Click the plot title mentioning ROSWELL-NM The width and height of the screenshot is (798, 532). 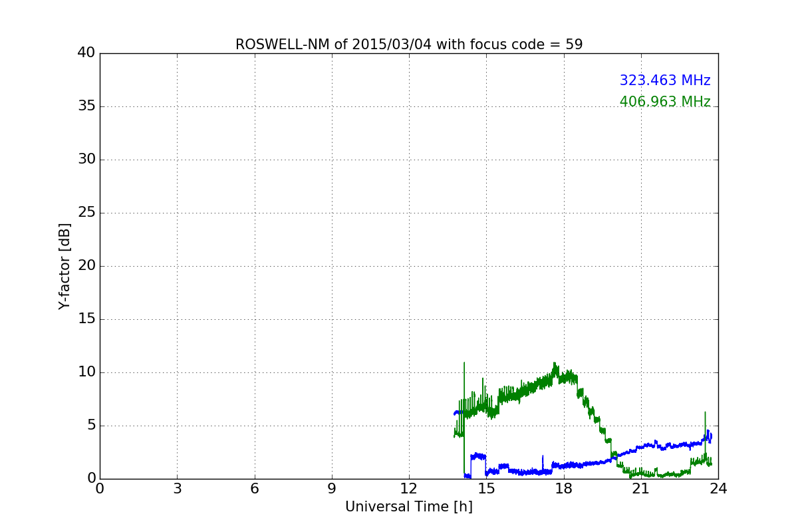click(x=409, y=45)
